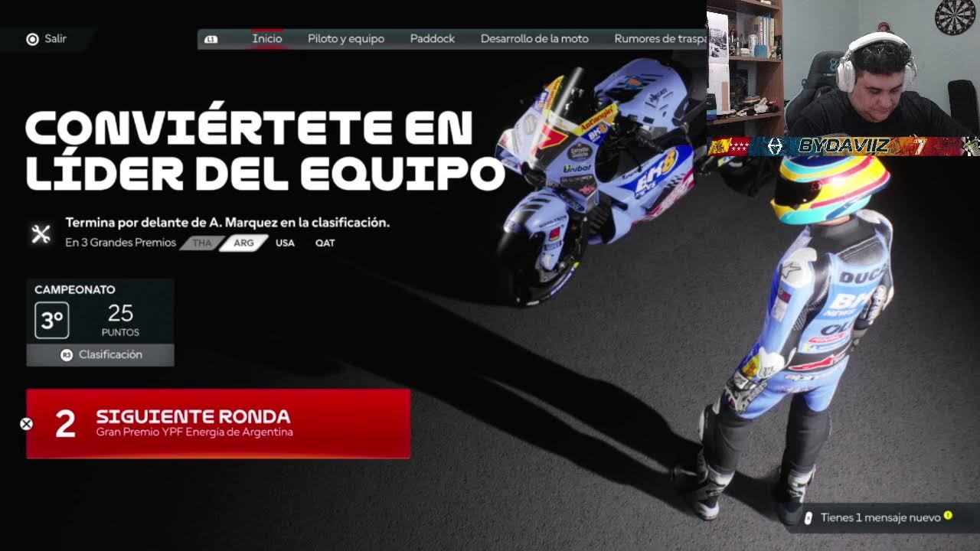Click the yellow new message alert dot
980x551 pixels.
pyautogui.click(x=948, y=516)
